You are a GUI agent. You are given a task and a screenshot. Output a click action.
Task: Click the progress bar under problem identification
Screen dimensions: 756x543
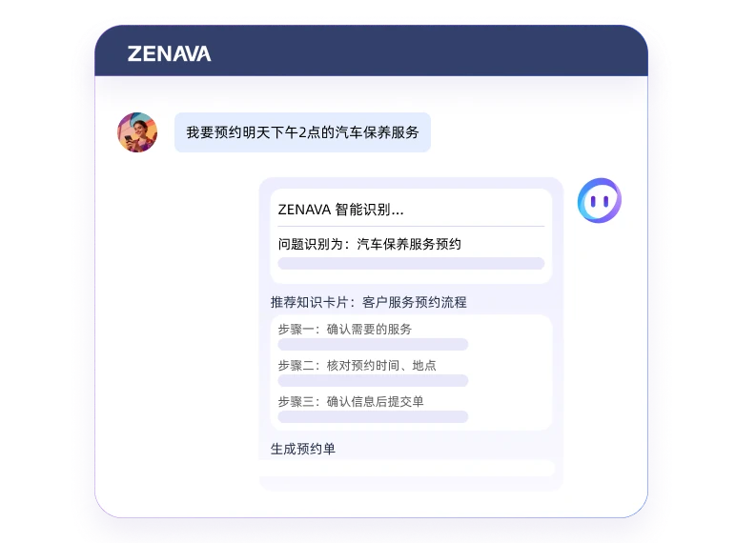click(411, 263)
